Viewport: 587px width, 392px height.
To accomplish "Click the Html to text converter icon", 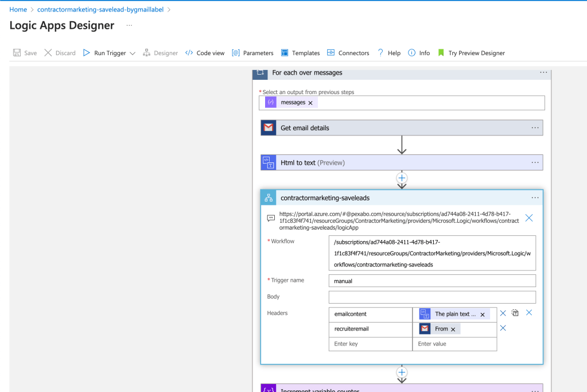I will (269, 162).
